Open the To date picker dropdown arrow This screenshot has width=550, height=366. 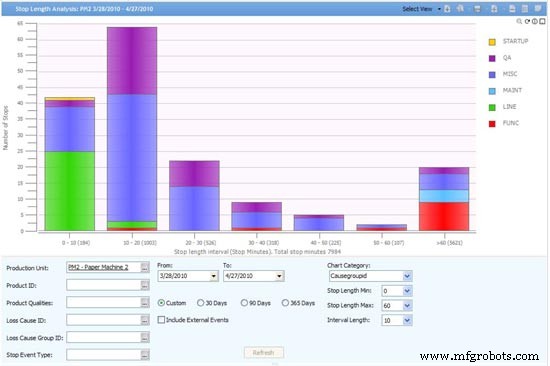click(x=279, y=277)
